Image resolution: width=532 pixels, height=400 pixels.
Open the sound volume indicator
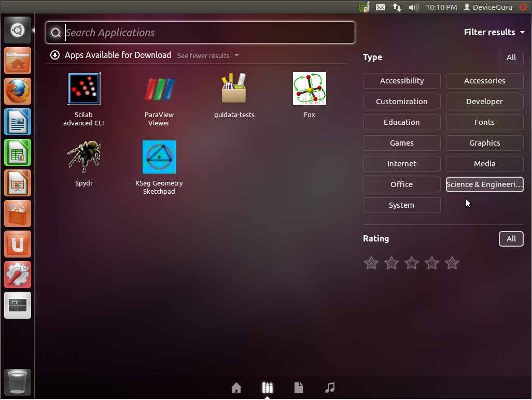(414, 7)
